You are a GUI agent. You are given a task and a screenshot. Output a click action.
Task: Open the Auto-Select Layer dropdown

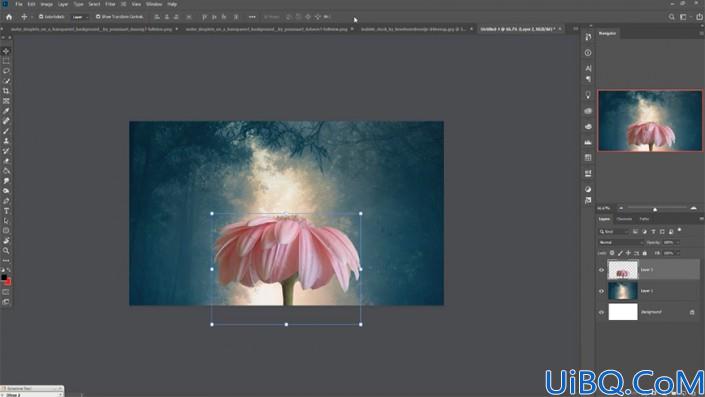80,17
